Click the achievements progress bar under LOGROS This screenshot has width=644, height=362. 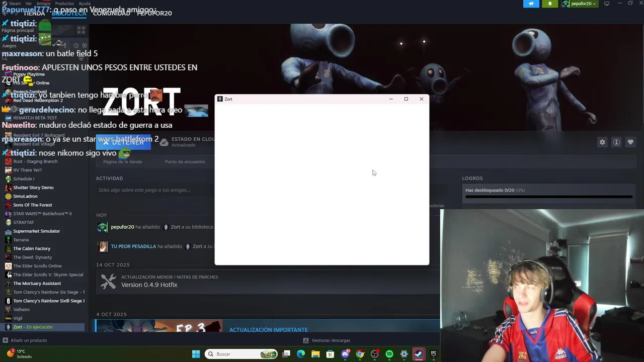(549, 197)
